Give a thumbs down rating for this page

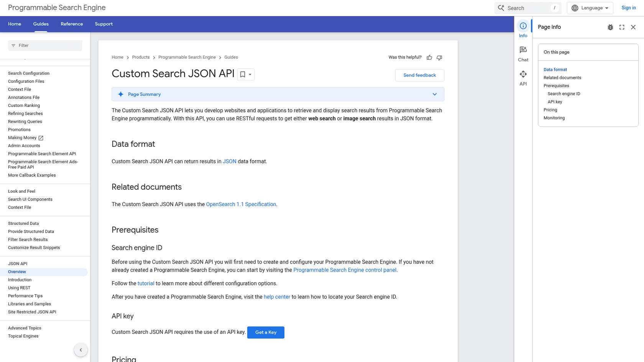pyautogui.click(x=439, y=57)
